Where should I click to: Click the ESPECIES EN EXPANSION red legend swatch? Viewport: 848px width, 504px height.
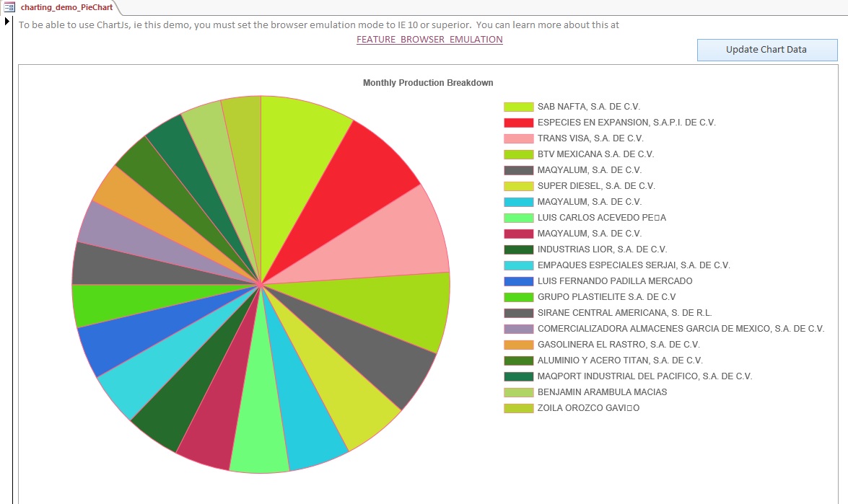click(519, 123)
